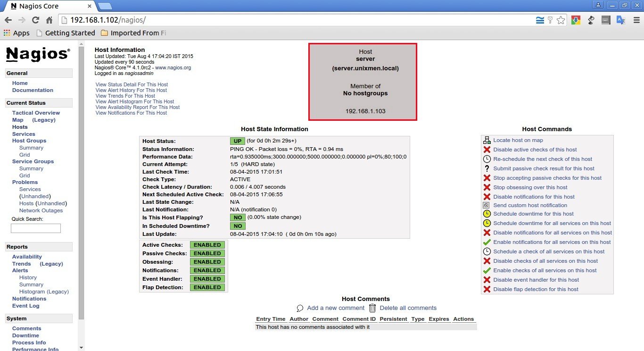Click the browser home icon
The width and height of the screenshot is (644, 351).
[49, 20]
